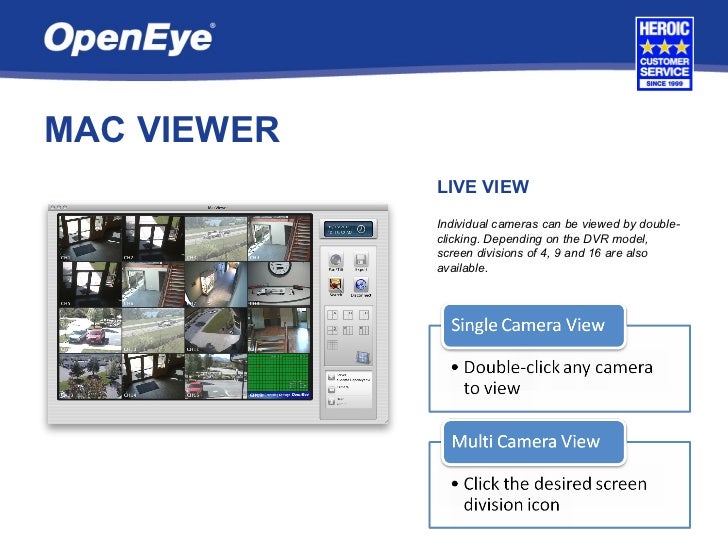728x546 pixels.
Task: Click the Single Camera View heading box
Action: click(534, 325)
